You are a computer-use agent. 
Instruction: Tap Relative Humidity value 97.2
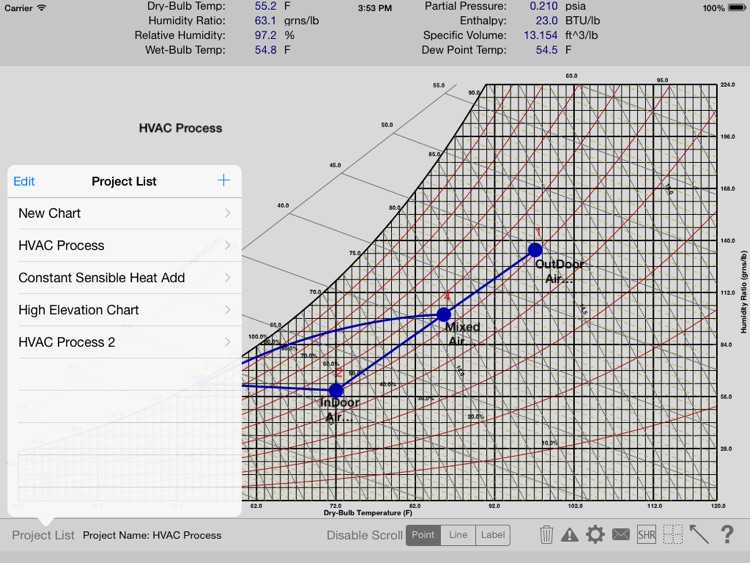coord(265,35)
